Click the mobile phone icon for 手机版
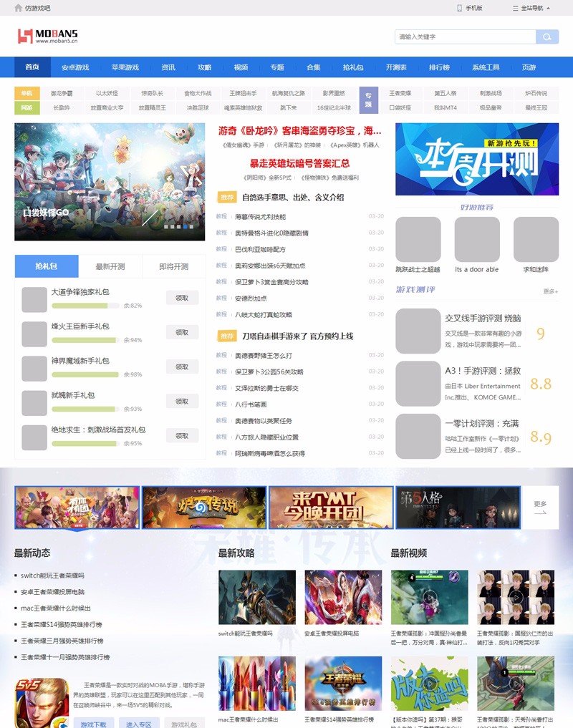 click(x=459, y=8)
